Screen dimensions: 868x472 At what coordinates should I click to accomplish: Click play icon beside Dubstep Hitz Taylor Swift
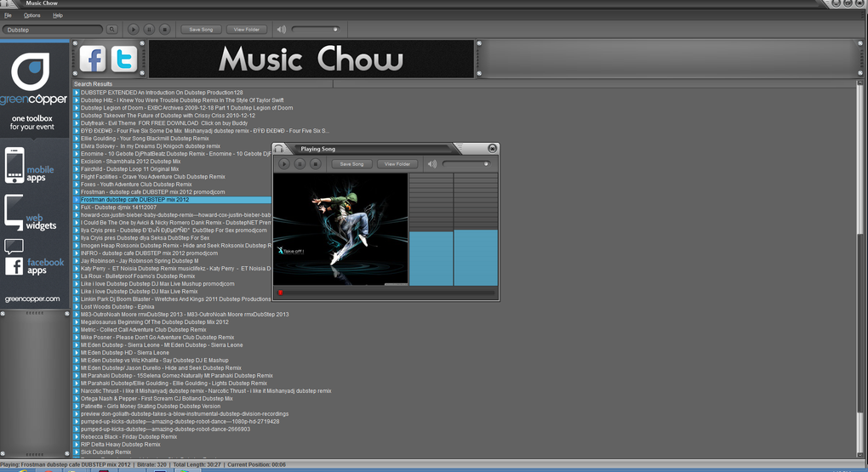[x=77, y=100]
